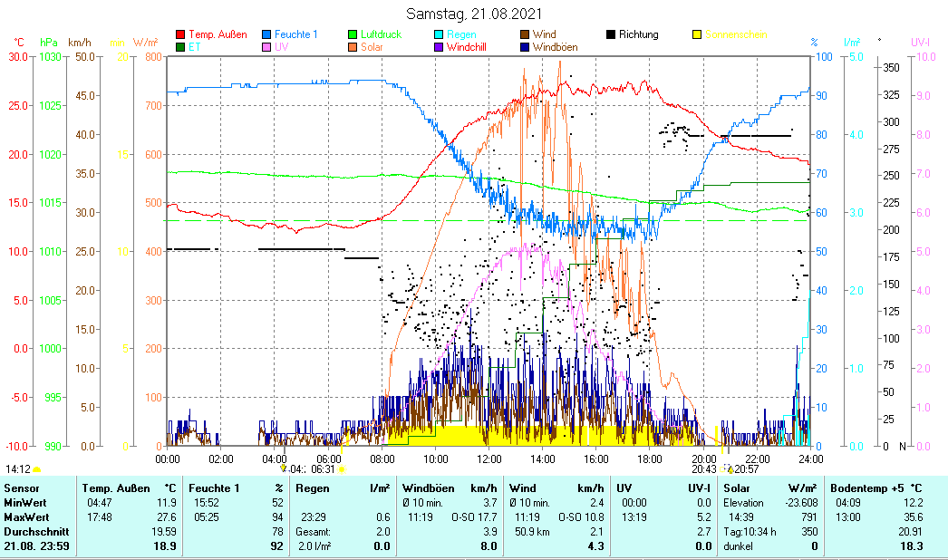Click the red "°C" axis unit label
This screenshot has height=560, width=948.
(19, 43)
